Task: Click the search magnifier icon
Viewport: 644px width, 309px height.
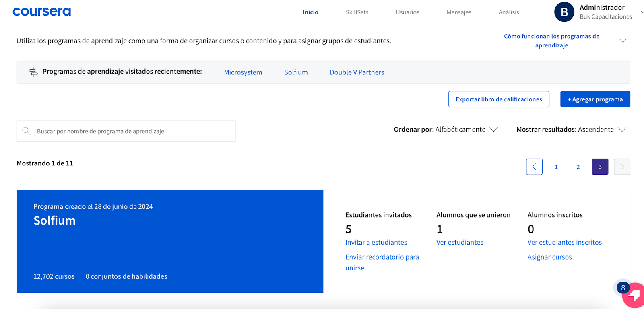Action: click(27, 131)
